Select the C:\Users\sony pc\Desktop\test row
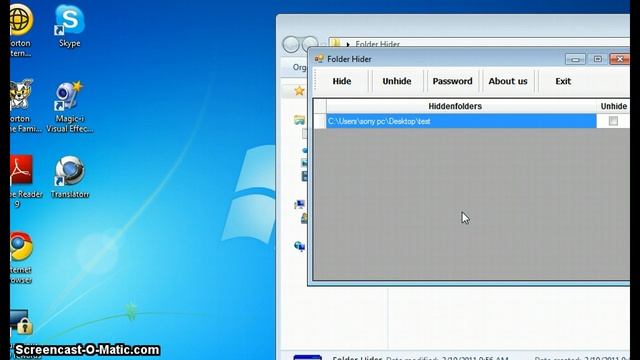This screenshot has height=360, width=640. pos(461,121)
